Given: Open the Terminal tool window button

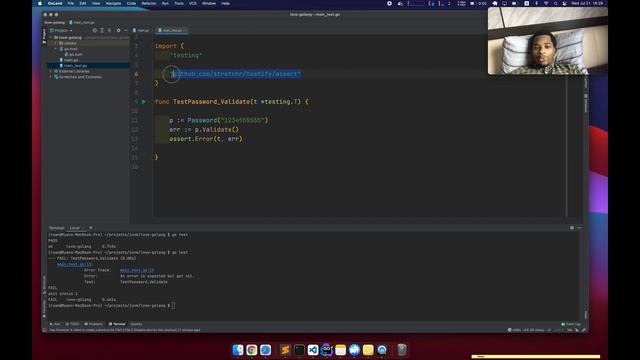Looking at the screenshot, I should pos(117,324).
